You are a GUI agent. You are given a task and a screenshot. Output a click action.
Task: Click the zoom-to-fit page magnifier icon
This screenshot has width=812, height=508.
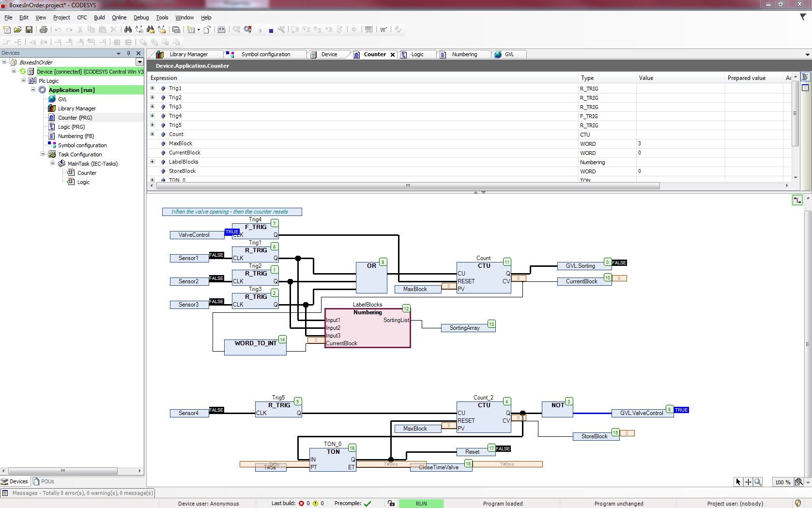(798, 482)
